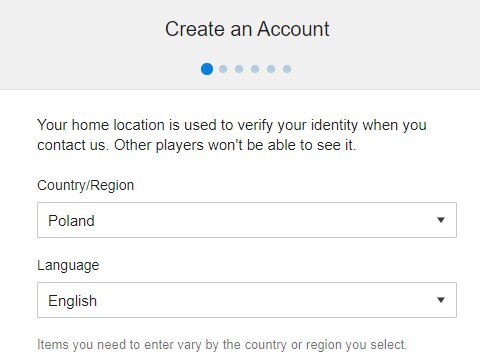Click the Language field label
Screen dimensions: 480x363
[x=68, y=266]
